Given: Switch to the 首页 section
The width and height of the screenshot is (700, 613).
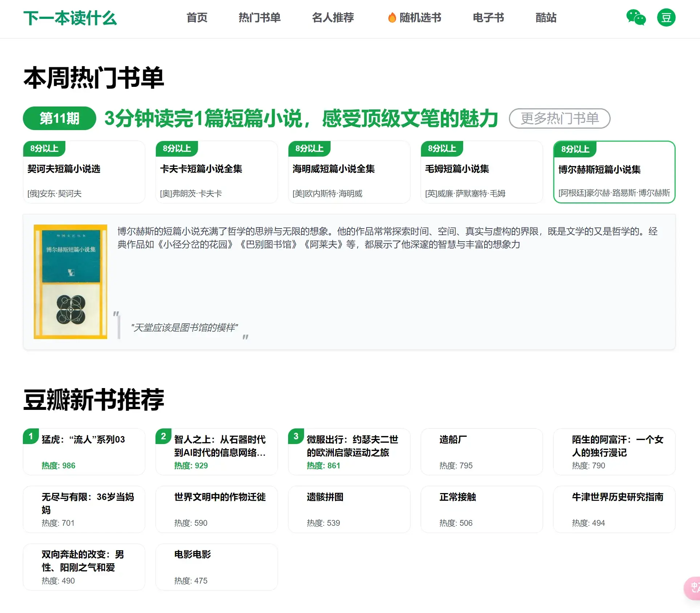Looking at the screenshot, I should click(x=197, y=18).
